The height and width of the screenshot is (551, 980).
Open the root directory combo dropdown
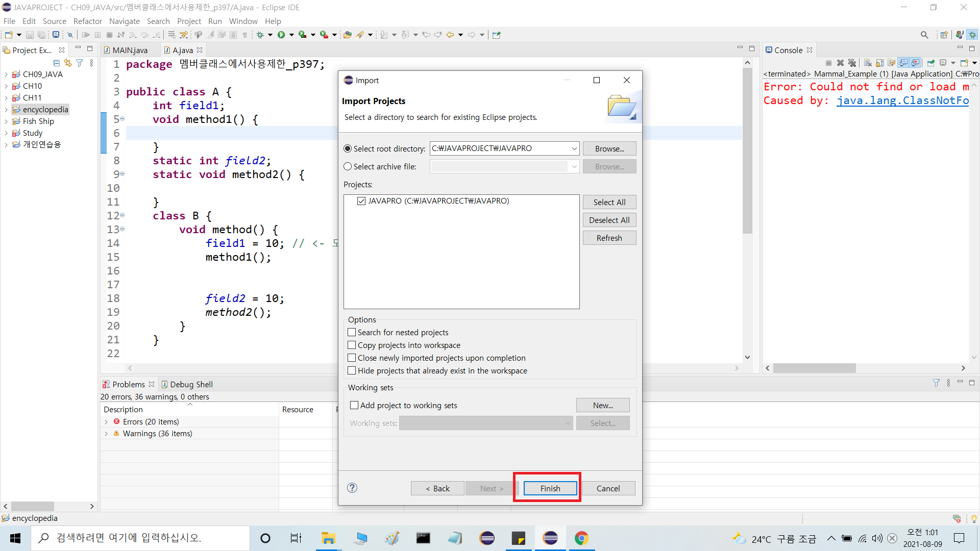click(574, 148)
